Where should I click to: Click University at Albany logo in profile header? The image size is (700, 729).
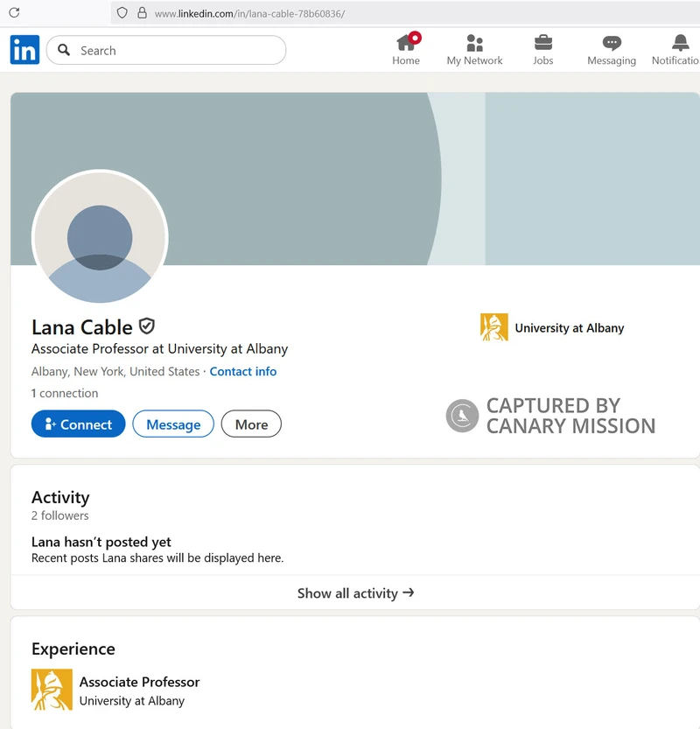[x=494, y=327]
